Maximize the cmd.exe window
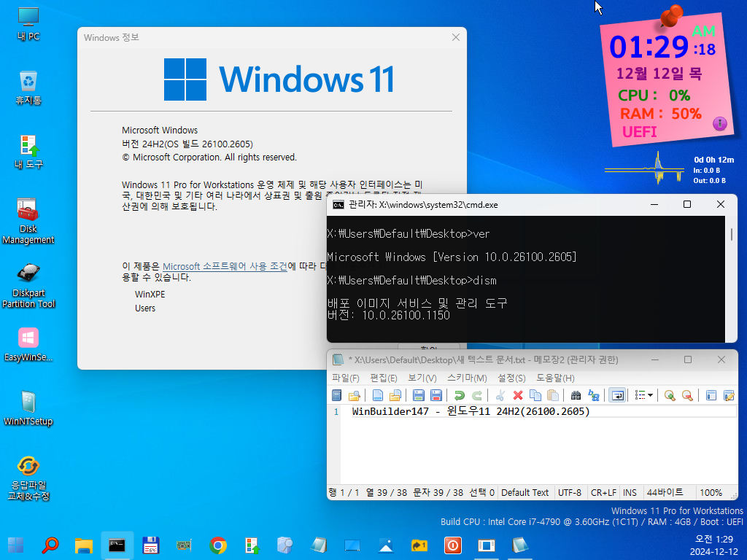The width and height of the screenshot is (747, 560). [x=687, y=204]
